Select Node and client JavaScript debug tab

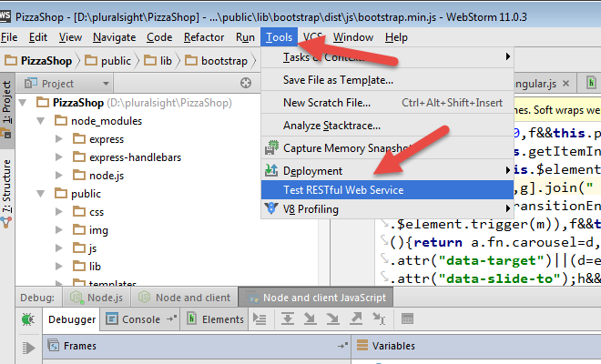tap(316, 298)
